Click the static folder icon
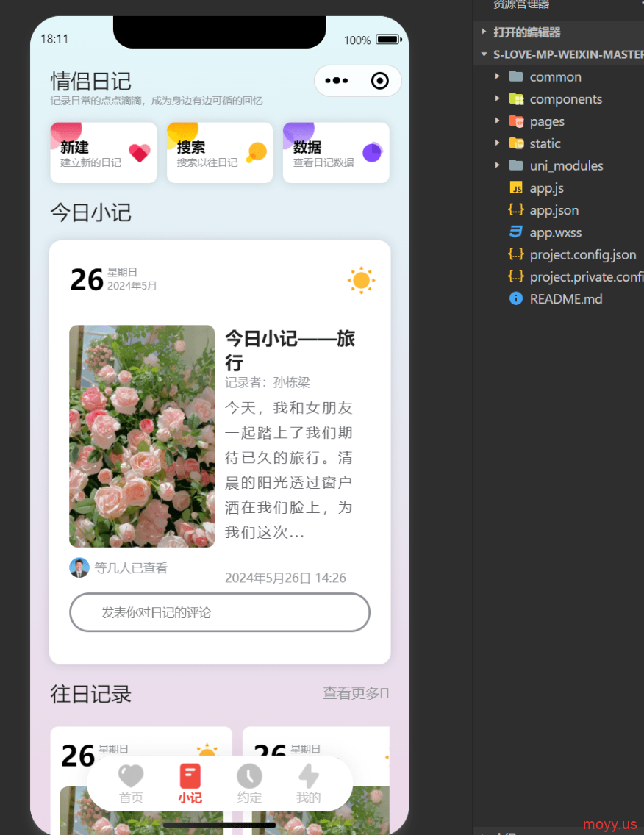The image size is (644, 835). point(516,143)
